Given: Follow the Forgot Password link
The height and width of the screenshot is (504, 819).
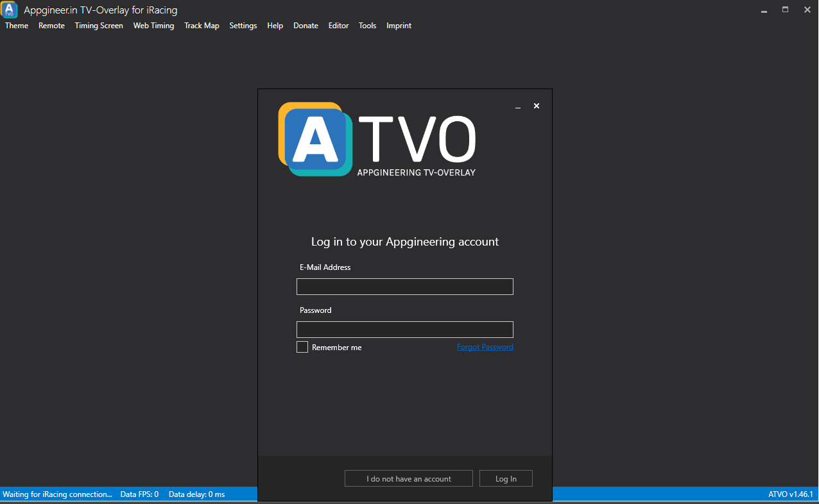Looking at the screenshot, I should 485,347.
